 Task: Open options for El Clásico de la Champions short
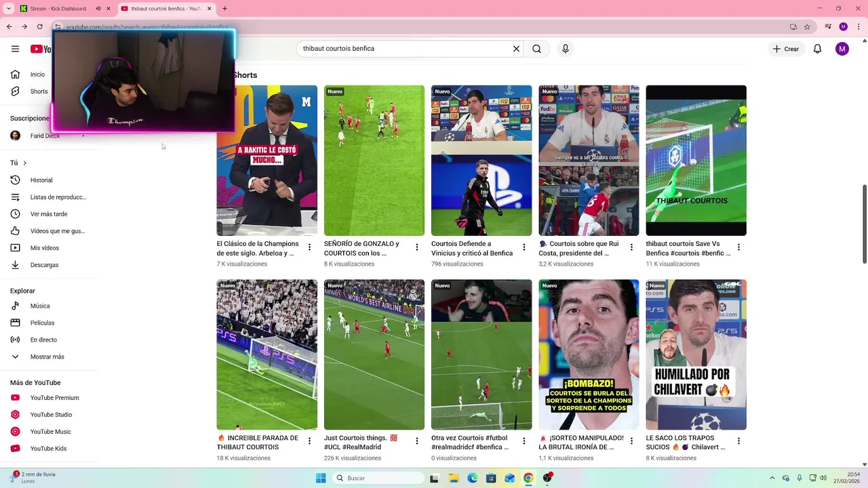coord(309,247)
